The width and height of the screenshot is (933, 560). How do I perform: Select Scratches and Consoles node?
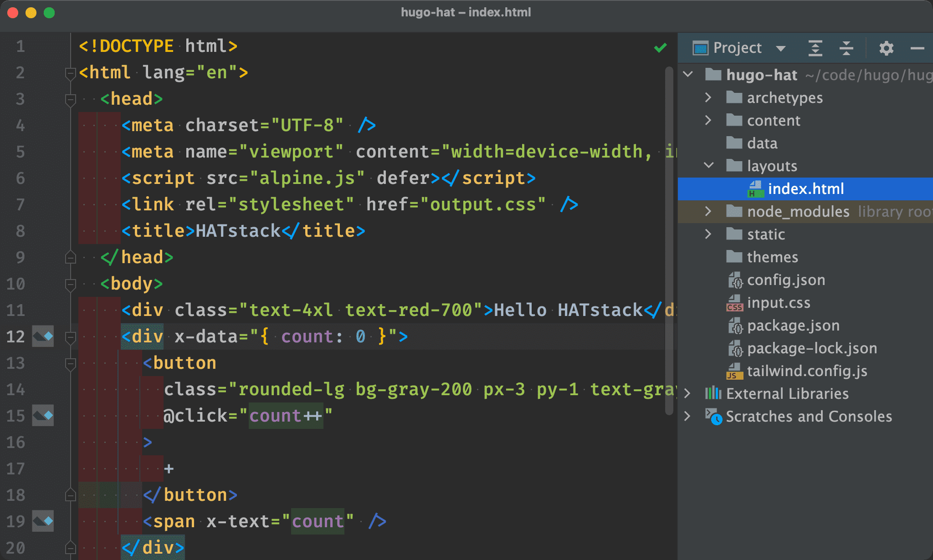(x=809, y=417)
